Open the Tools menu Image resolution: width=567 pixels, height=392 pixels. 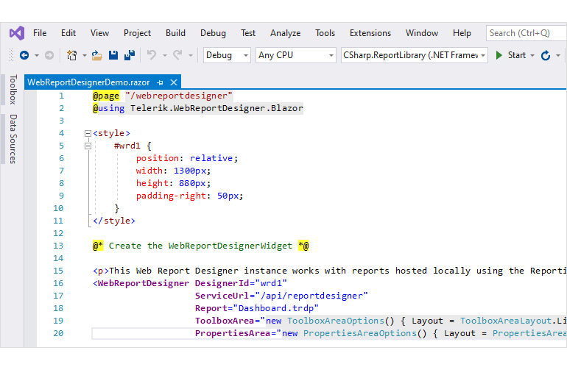[325, 33]
